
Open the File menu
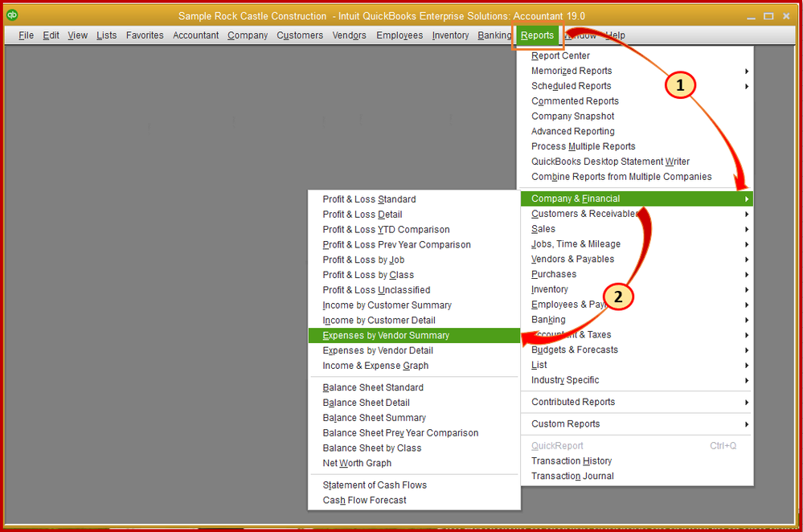click(26, 35)
